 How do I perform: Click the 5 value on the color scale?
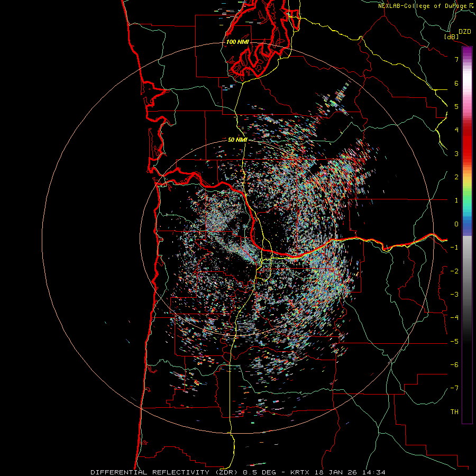456,106
